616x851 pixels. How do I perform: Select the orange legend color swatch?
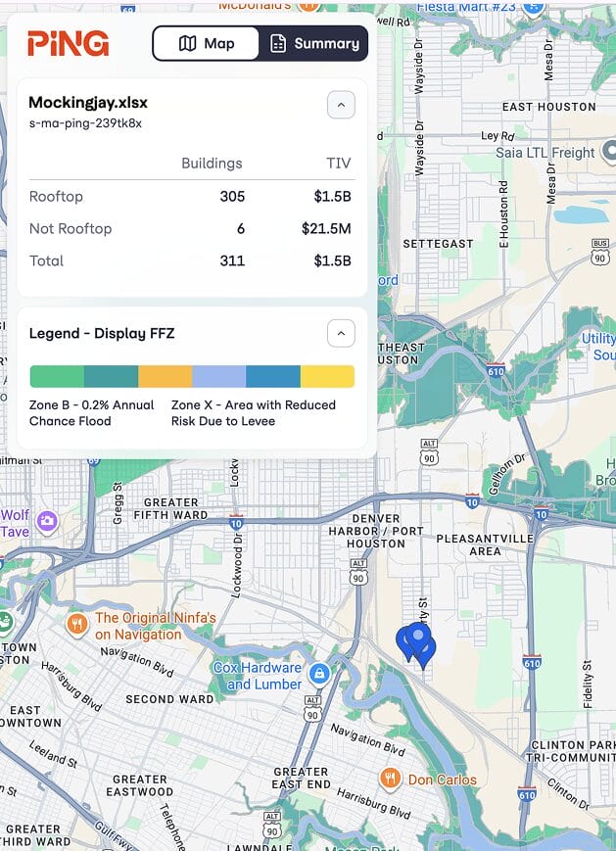pos(165,377)
